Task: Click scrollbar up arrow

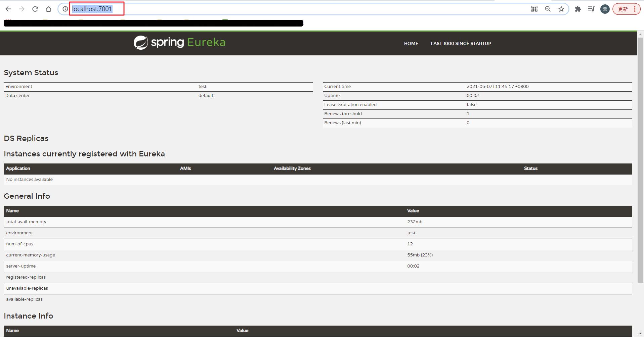Action: click(x=640, y=34)
